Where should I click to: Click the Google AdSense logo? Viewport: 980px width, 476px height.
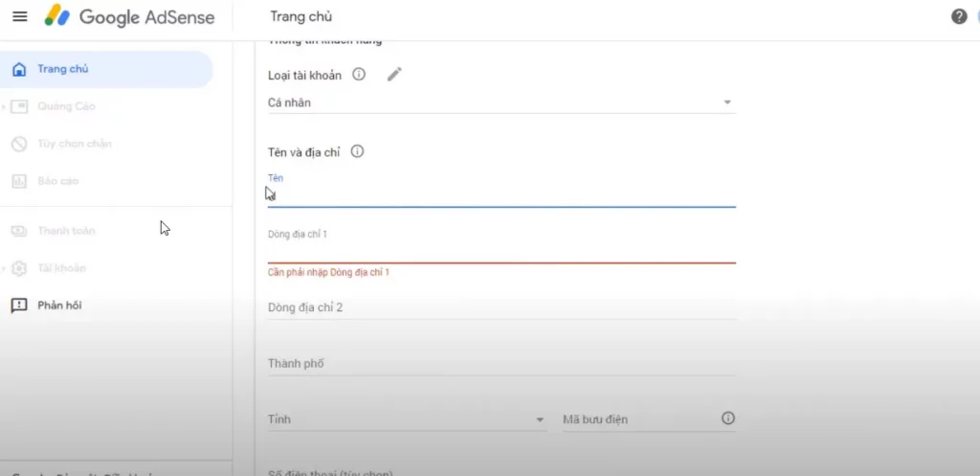coord(129,17)
